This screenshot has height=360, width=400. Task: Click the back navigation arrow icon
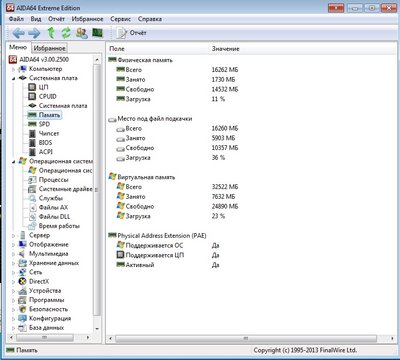[18, 33]
